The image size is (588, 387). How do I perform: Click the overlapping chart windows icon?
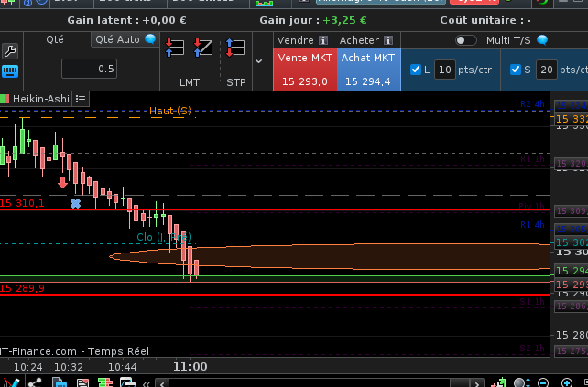128,382
